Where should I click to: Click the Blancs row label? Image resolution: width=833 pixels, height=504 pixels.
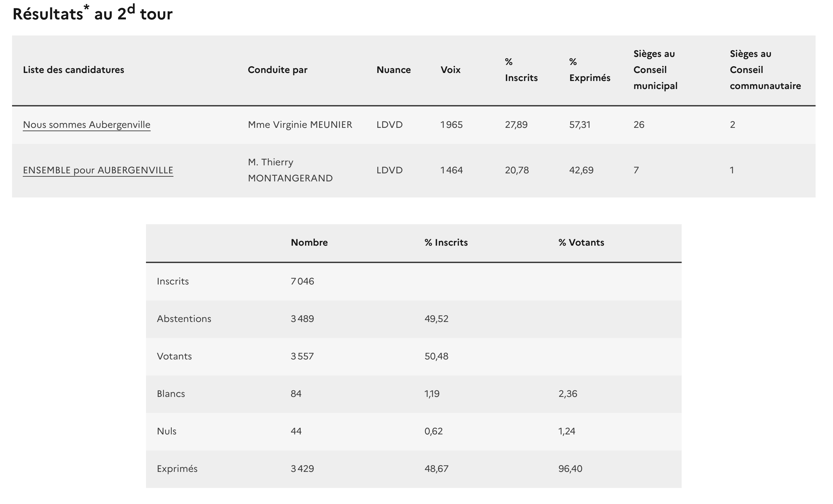pos(171,394)
